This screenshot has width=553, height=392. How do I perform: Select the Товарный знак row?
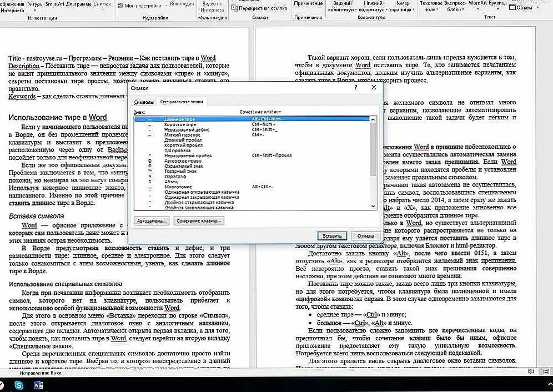(x=252, y=171)
